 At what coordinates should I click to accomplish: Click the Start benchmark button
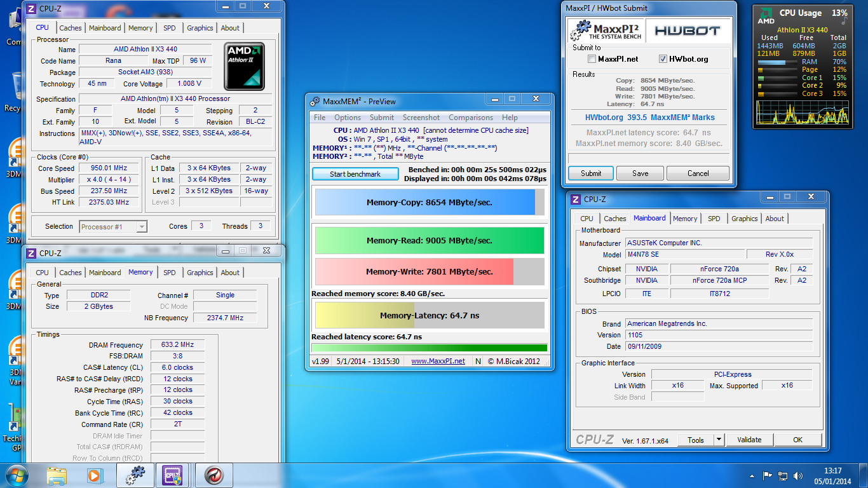pyautogui.click(x=355, y=174)
